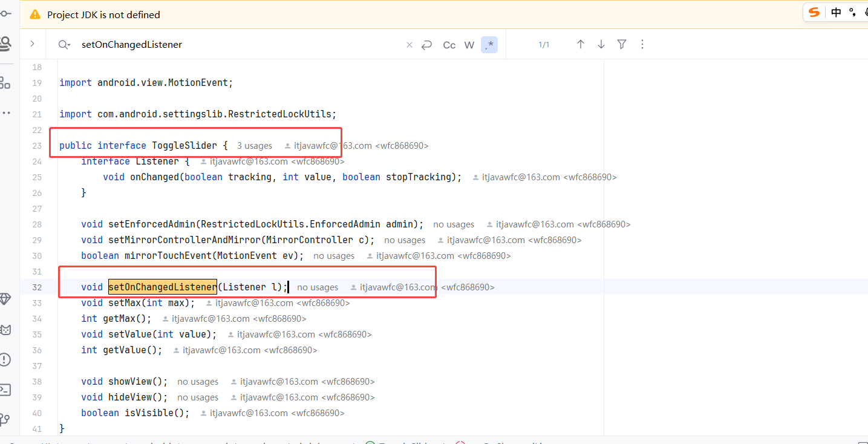The image size is (868, 444).
Task: Click the ToggleSlider interface name
Action: click(x=184, y=145)
